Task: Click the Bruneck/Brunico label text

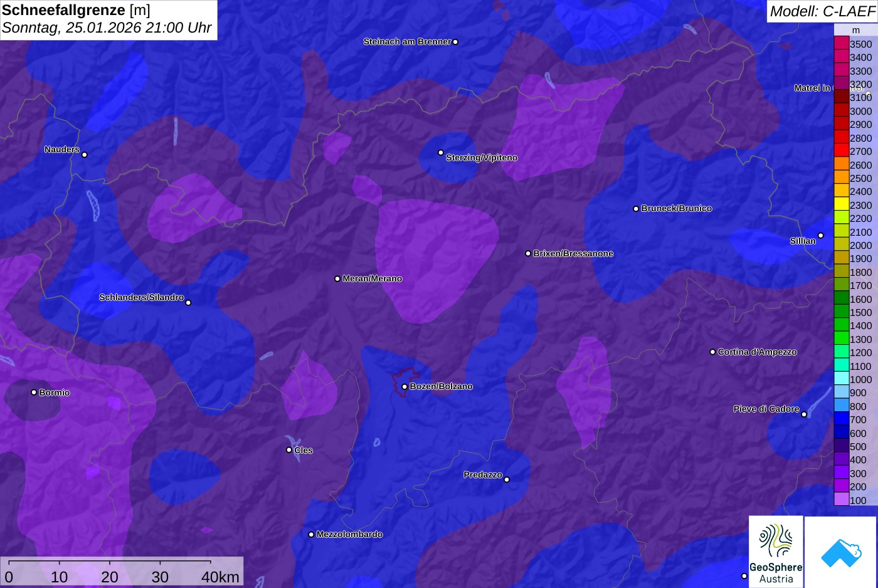Action: 677,209
